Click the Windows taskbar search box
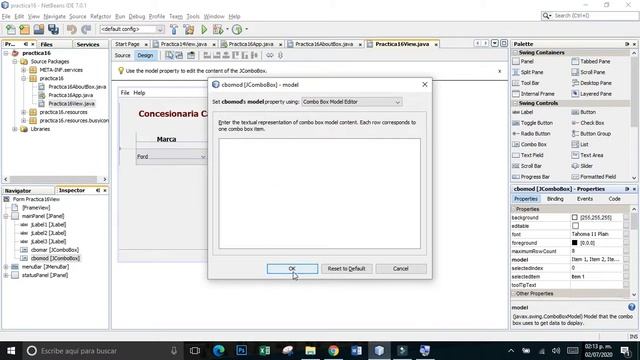640x360 pixels. point(102,351)
